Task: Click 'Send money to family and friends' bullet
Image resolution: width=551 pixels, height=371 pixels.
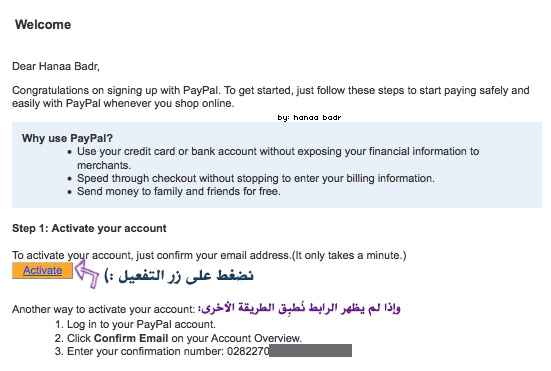Action: coord(179,191)
